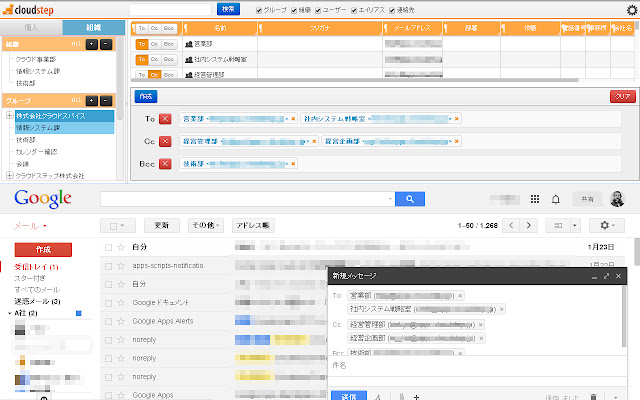The height and width of the screenshot is (400, 640).
Task: Click the Gmail search magnifier button
Action: 410,199
